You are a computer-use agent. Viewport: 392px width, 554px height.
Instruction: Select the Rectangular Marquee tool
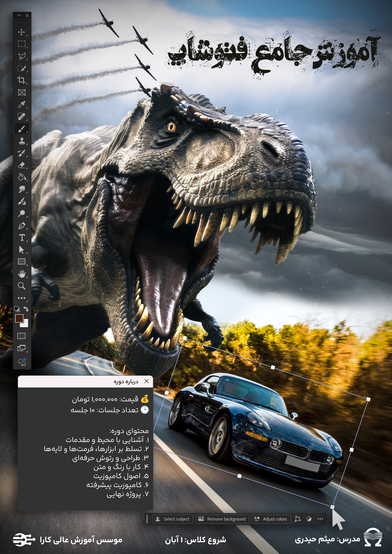[x=21, y=44]
